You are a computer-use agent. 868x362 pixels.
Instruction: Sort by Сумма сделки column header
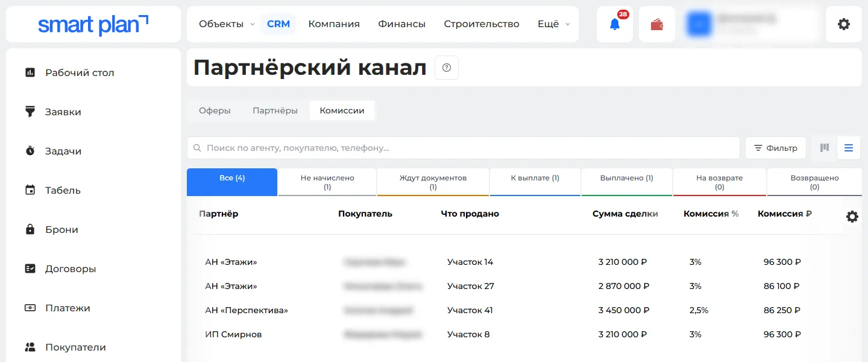625,214
